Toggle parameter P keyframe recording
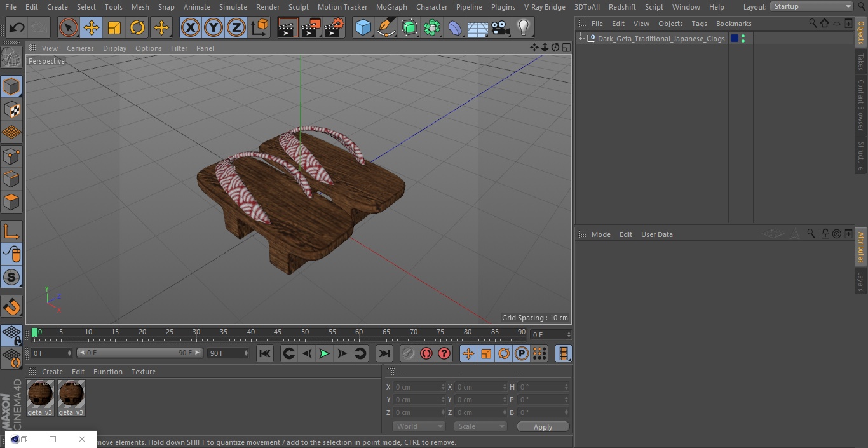Viewport: 868px width, 448px height. (x=522, y=353)
